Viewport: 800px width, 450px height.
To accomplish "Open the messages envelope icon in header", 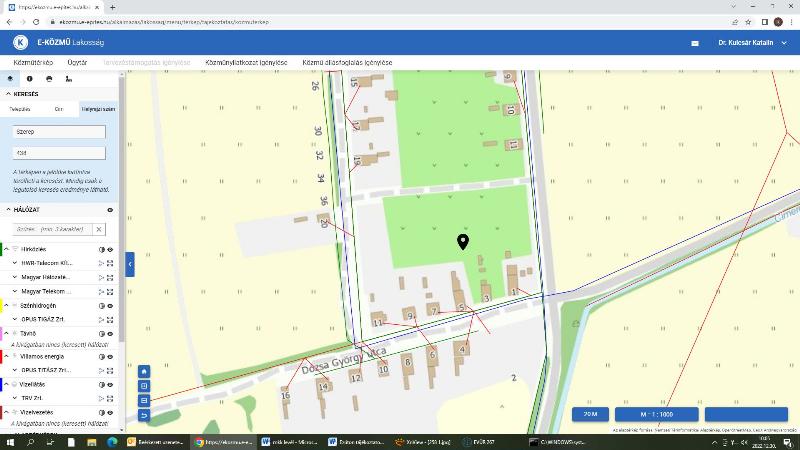I will [x=695, y=43].
